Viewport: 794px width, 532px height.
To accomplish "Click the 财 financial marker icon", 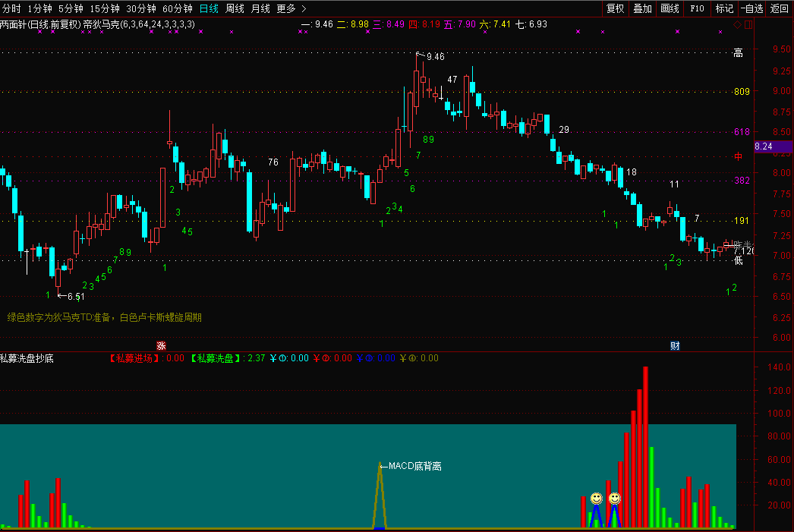I will tap(675, 346).
